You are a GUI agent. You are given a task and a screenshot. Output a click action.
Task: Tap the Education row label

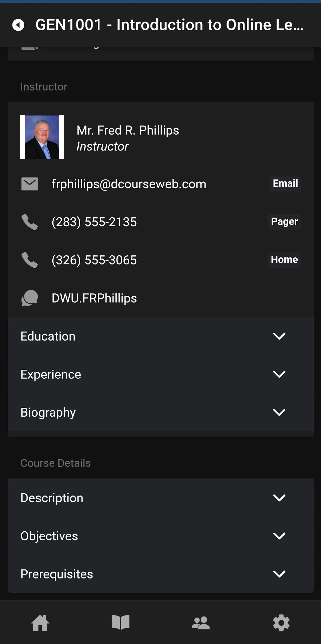click(48, 336)
